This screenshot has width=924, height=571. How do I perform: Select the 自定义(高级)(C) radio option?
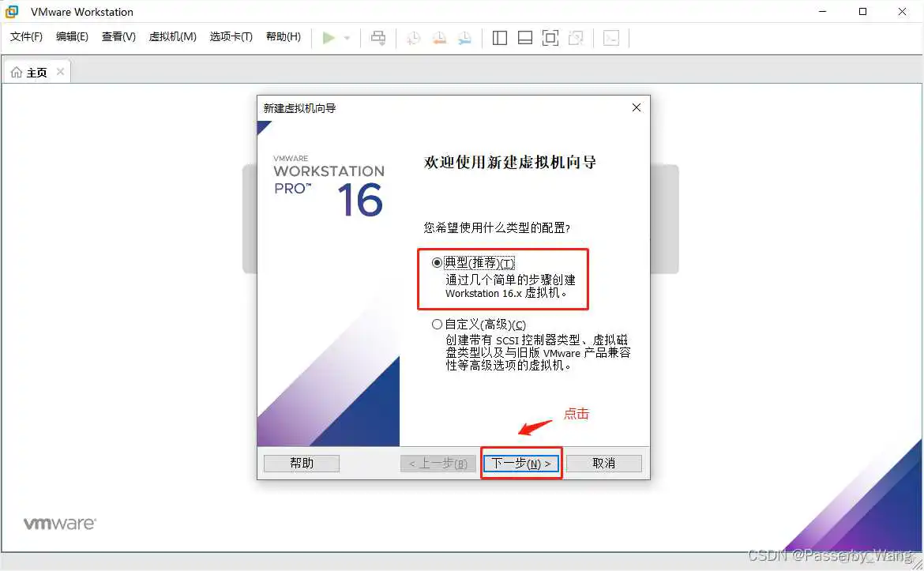point(437,324)
